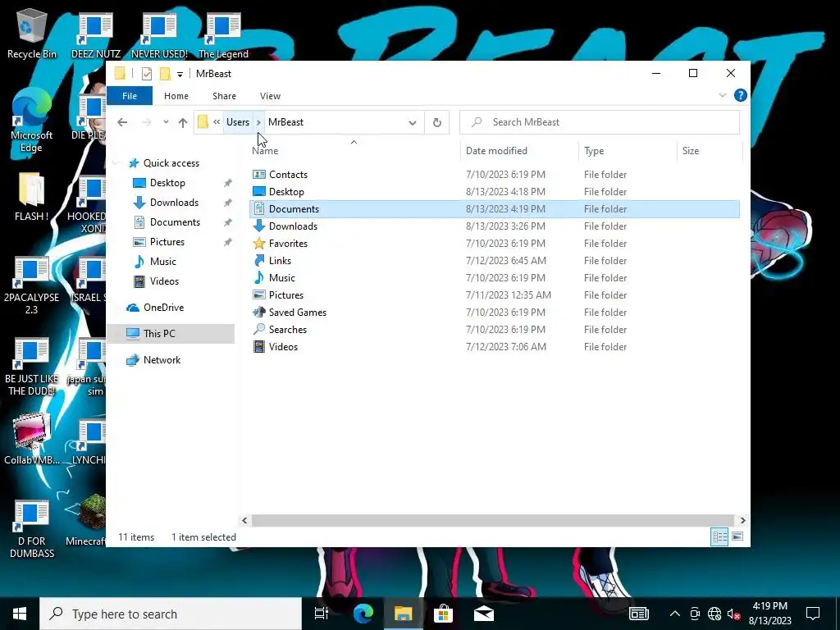Select the Music folder icon in file list
840x630 pixels.
pos(259,277)
